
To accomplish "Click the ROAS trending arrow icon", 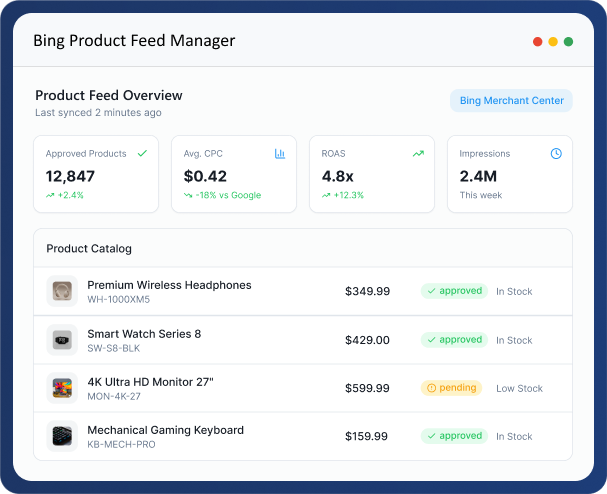I will click(418, 154).
